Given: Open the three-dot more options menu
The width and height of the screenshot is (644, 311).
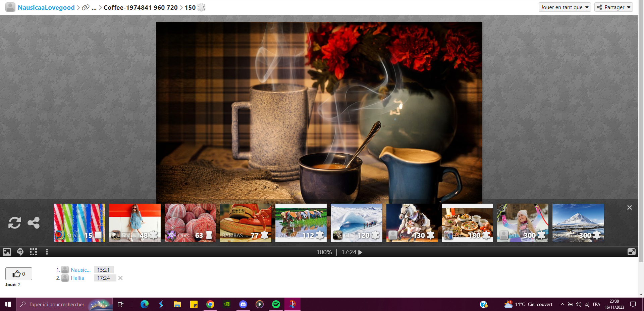Looking at the screenshot, I should 47,252.
